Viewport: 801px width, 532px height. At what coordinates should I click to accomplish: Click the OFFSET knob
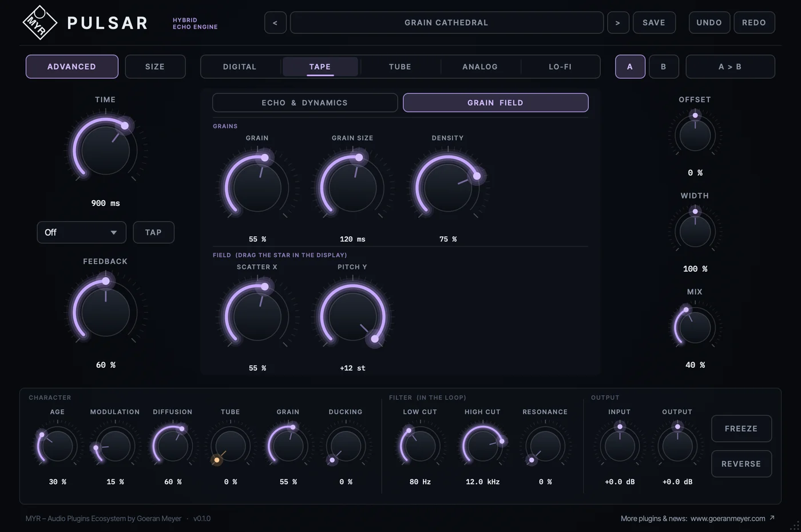click(695, 136)
